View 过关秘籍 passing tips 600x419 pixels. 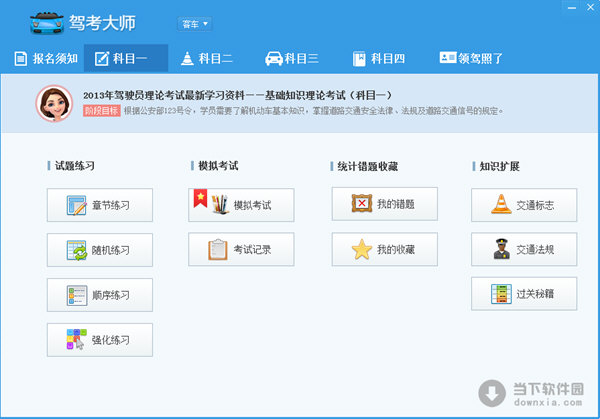[x=524, y=293]
